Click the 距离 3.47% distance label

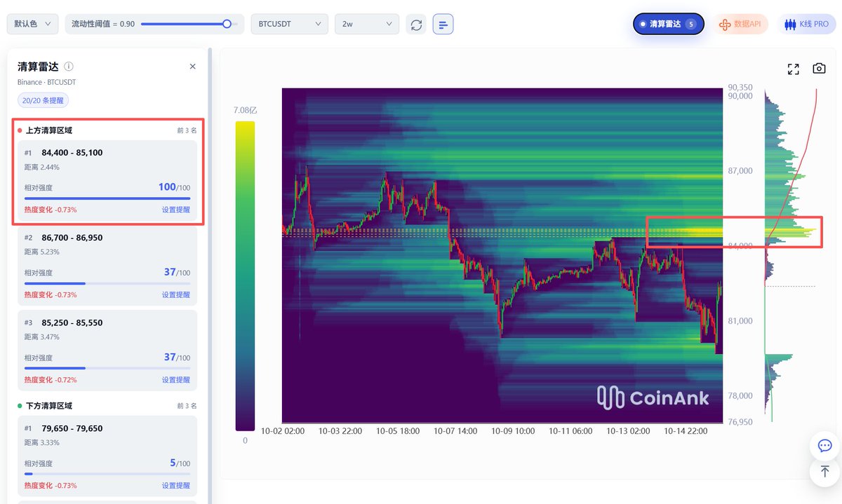click(42, 337)
